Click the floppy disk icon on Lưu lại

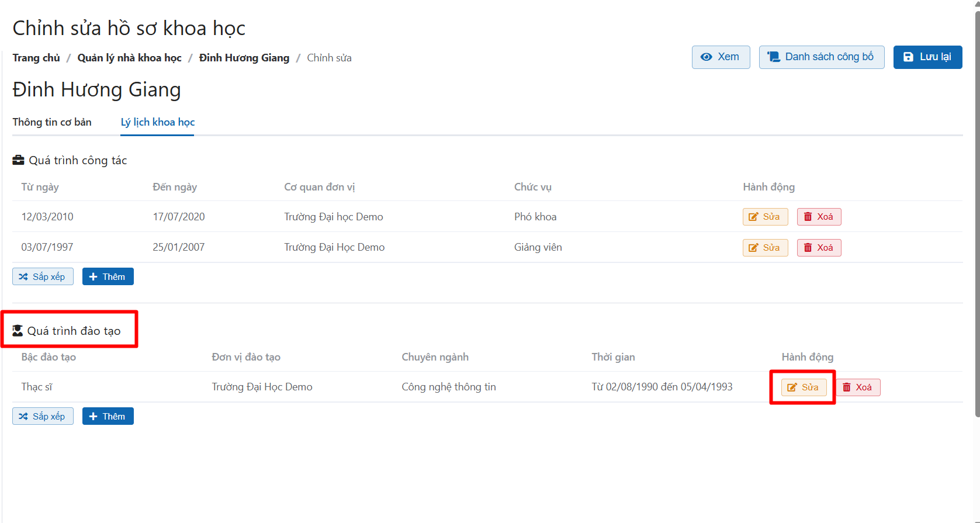point(908,57)
